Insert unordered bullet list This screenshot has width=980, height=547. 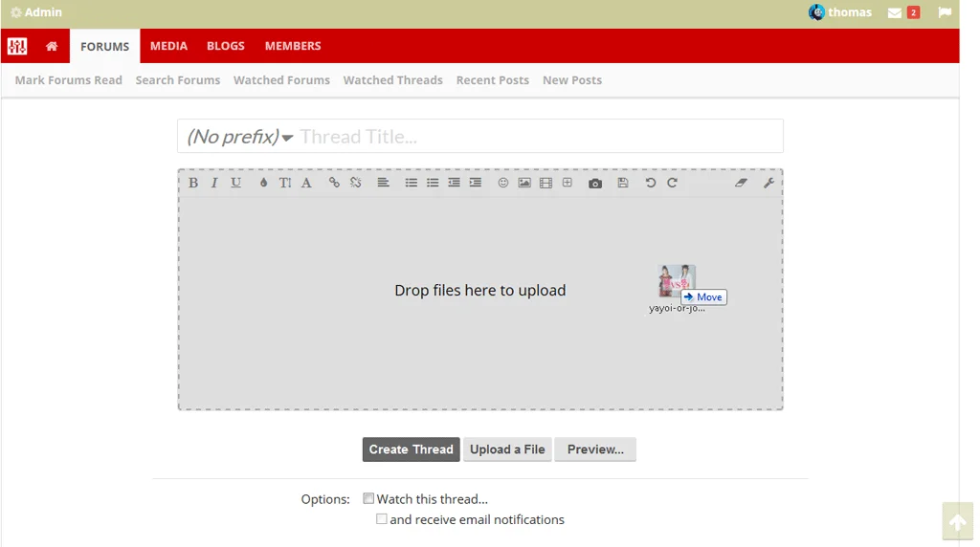coord(412,183)
